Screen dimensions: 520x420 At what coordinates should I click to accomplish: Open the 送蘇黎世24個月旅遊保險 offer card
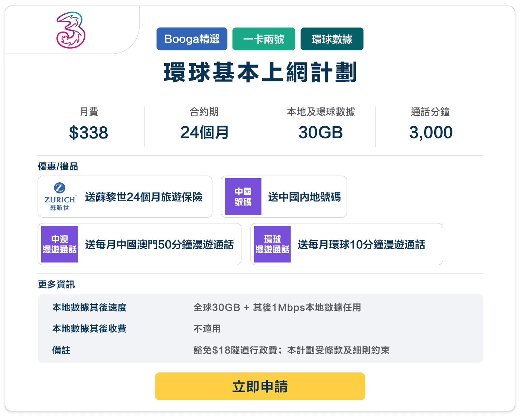click(125, 196)
